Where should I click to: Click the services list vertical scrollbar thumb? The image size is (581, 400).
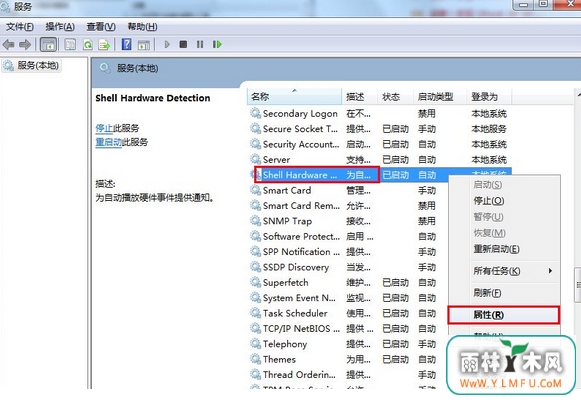(578, 284)
